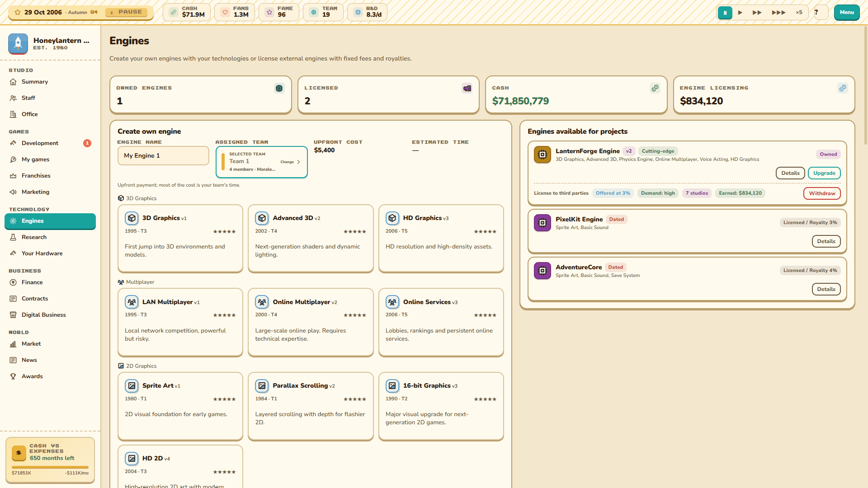Click the Fans heart icon

click(x=225, y=12)
